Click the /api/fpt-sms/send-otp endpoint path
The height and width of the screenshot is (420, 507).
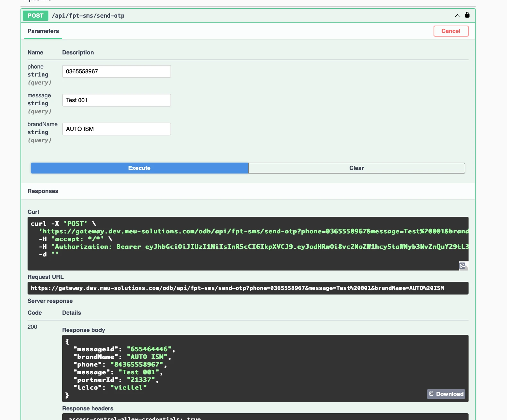(x=88, y=16)
